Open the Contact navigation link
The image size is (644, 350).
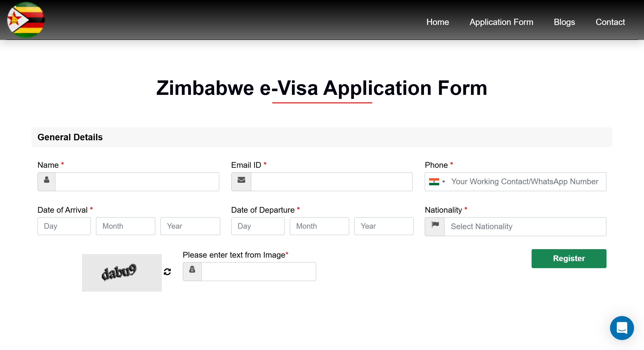point(610,22)
